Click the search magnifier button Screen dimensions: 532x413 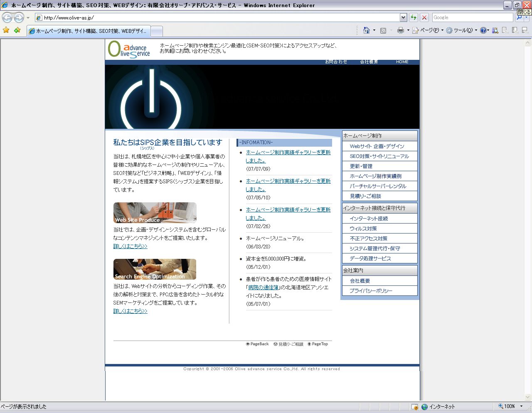[x=519, y=18]
